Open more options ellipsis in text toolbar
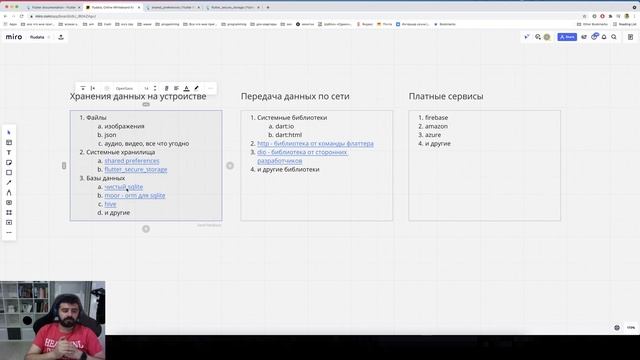The height and width of the screenshot is (360, 640). pos(211,88)
